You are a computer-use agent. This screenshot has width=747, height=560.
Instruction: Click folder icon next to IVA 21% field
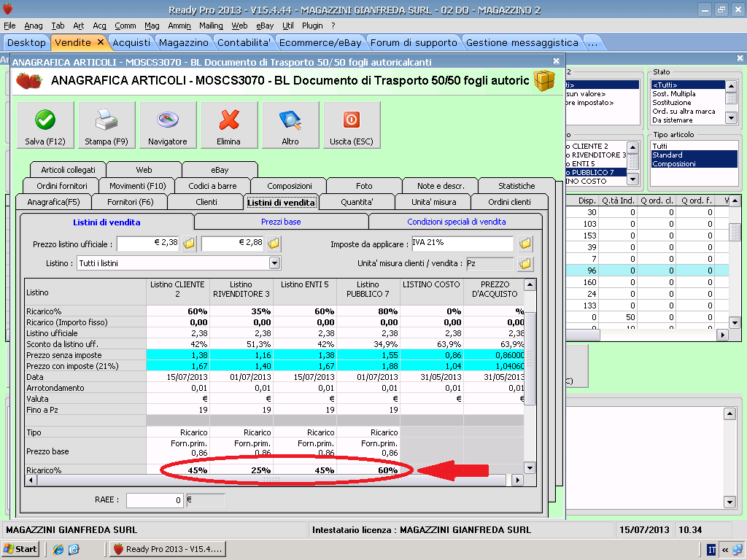(x=525, y=244)
